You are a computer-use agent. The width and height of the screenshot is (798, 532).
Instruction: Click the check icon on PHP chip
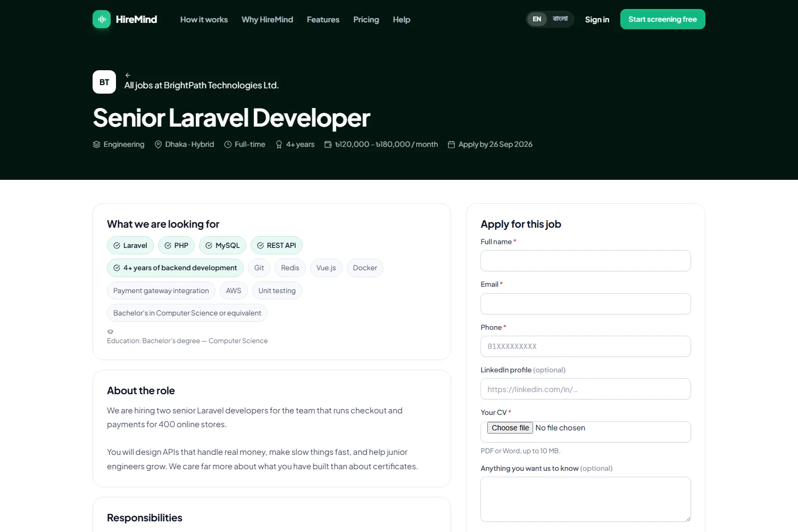[168, 245]
